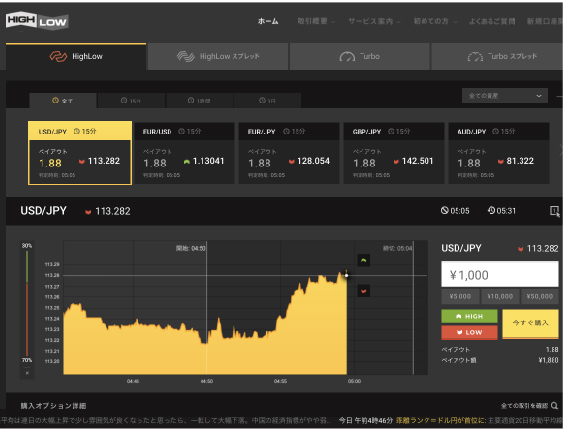563x429 pixels.
Task: Open the 全ての取引を確認 link
Action: (524, 406)
